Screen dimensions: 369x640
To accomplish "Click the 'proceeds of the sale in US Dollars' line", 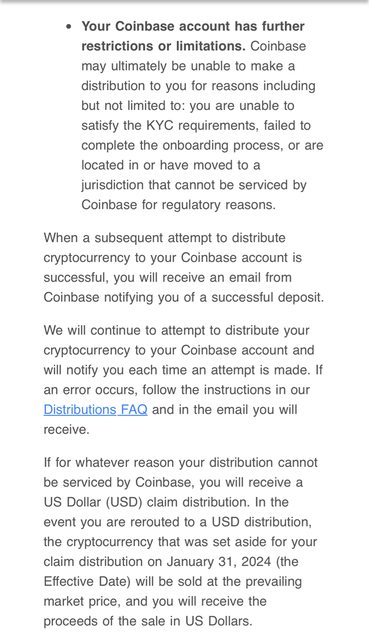I will pos(148,621).
